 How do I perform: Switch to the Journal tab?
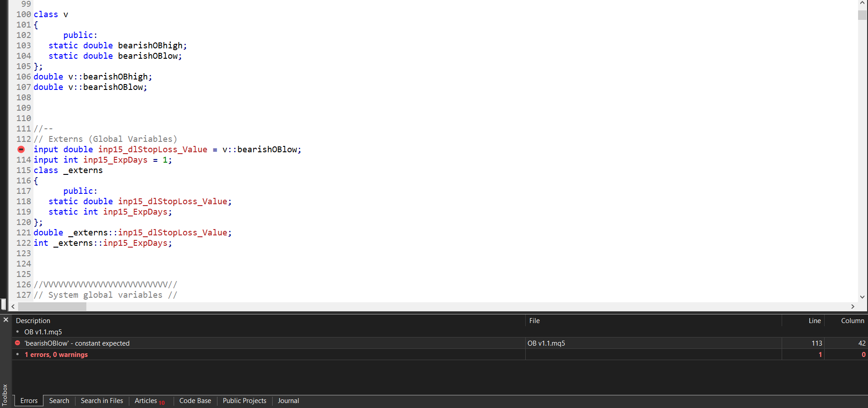288,401
